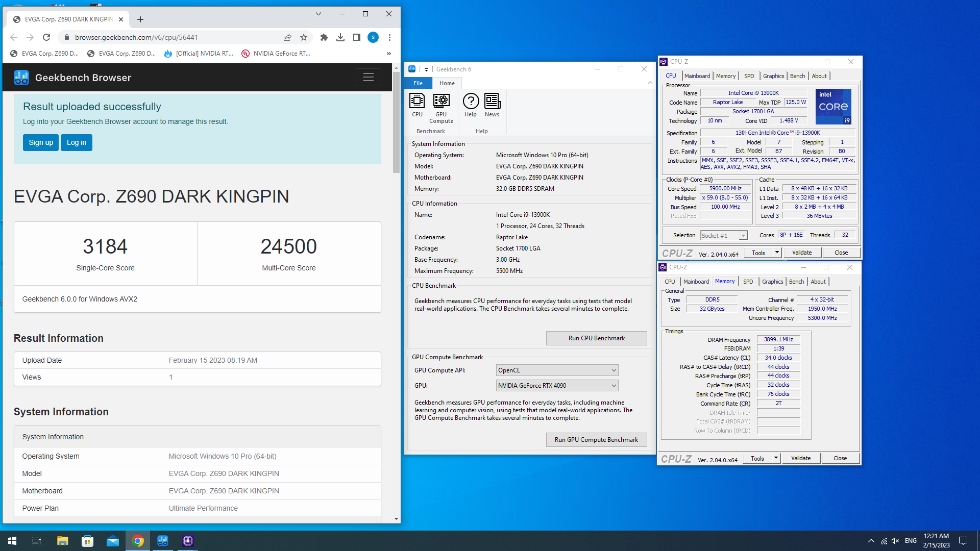
Task: Open the File menu in Geekbench
Action: point(418,83)
